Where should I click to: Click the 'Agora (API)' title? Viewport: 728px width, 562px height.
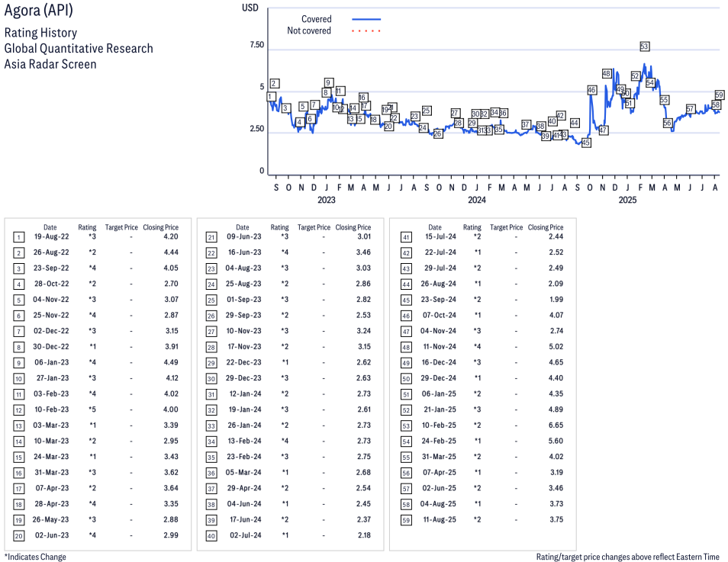click(38, 11)
